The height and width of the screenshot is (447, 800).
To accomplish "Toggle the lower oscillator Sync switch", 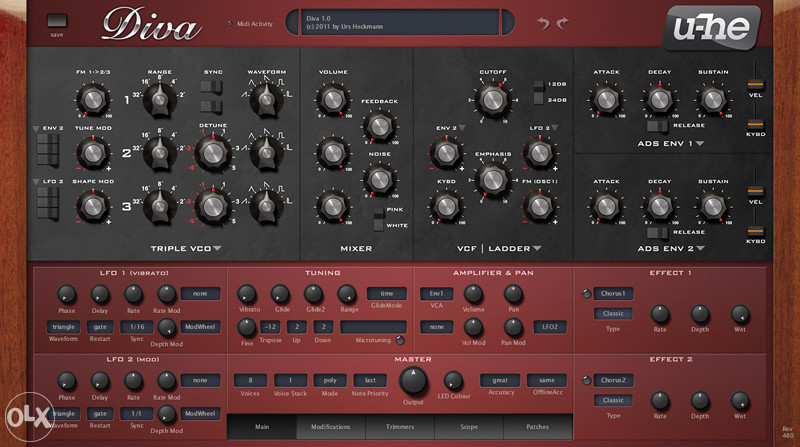I will 211,107.
